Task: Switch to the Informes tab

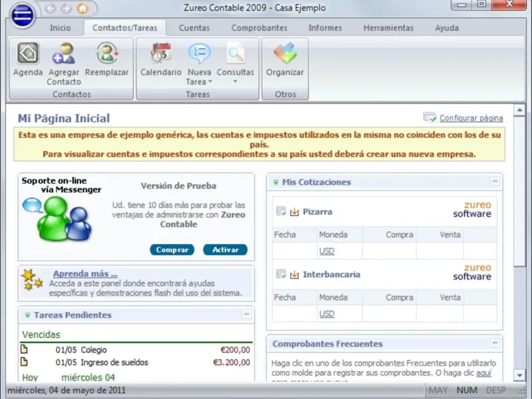Action: coord(325,28)
